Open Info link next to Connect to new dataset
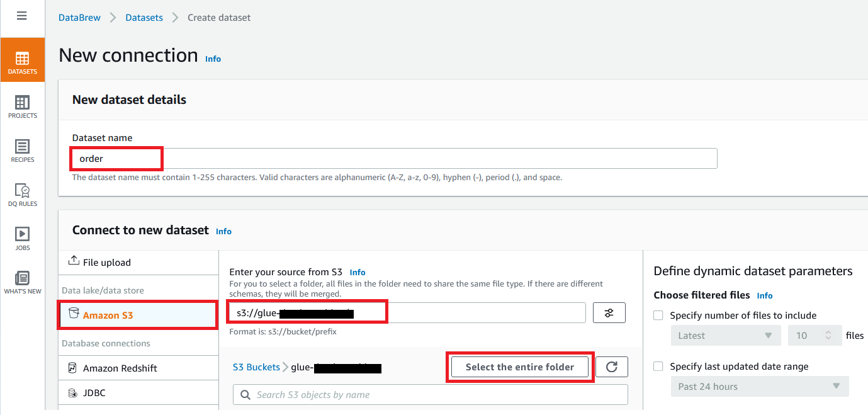This screenshot has width=868, height=415. pyautogui.click(x=223, y=231)
